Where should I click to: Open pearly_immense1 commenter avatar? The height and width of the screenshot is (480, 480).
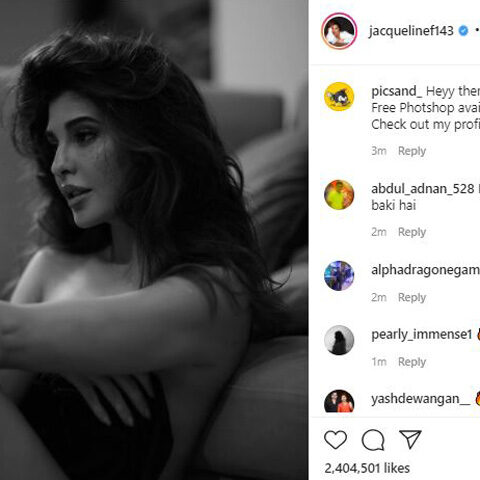tap(339, 340)
